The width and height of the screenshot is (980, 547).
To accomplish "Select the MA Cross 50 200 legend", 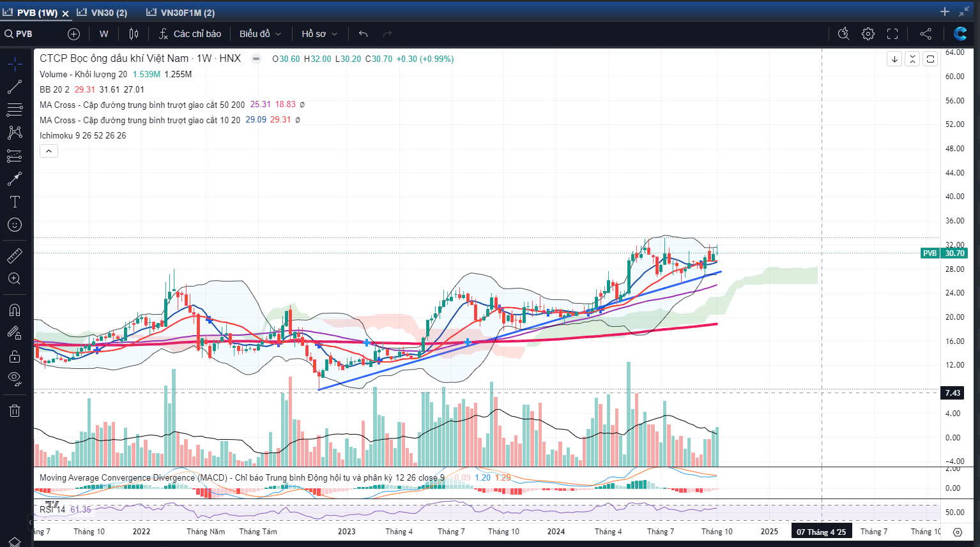I will (x=142, y=105).
